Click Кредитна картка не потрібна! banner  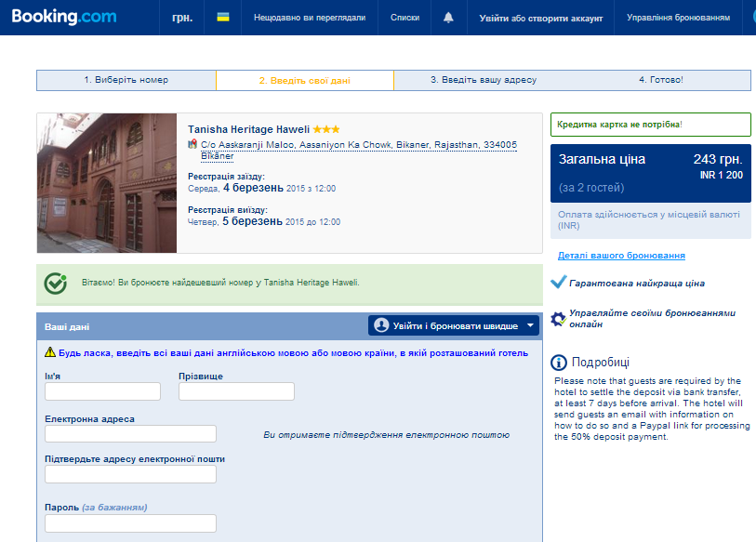point(650,125)
